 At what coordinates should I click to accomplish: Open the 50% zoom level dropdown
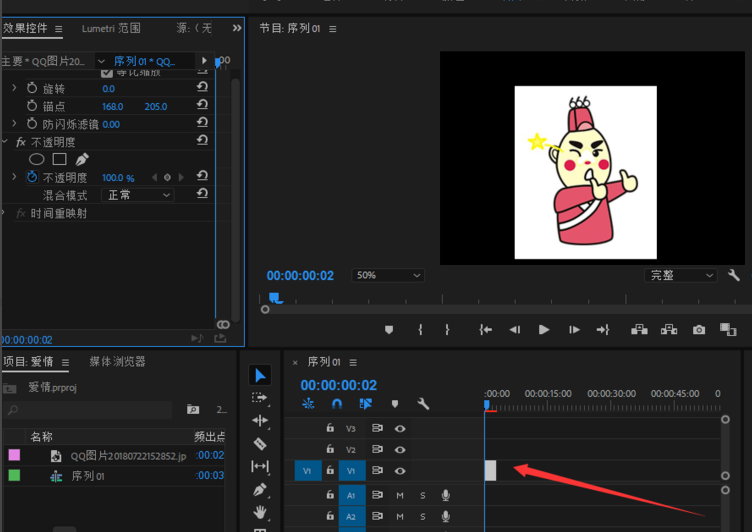click(387, 275)
